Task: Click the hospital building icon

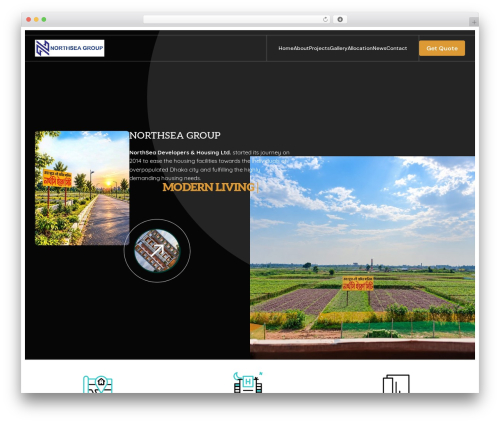Action: tap(248, 382)
